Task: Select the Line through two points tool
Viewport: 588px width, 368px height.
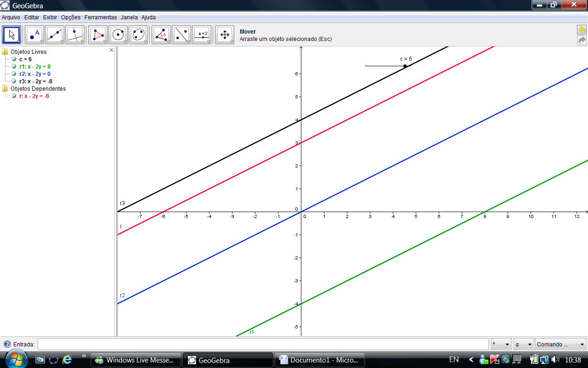Action: (x=55, y=34)
